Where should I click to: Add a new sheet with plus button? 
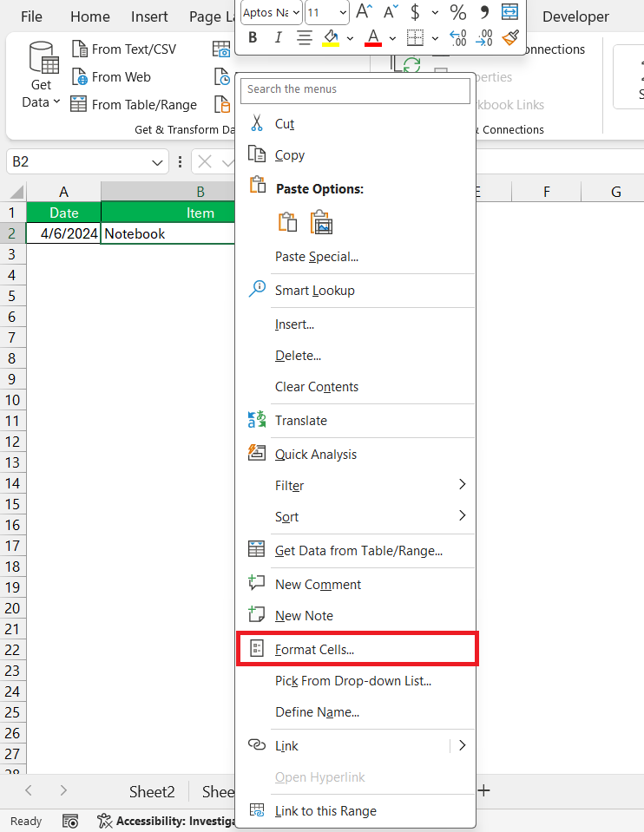click(x=483, y=791)
